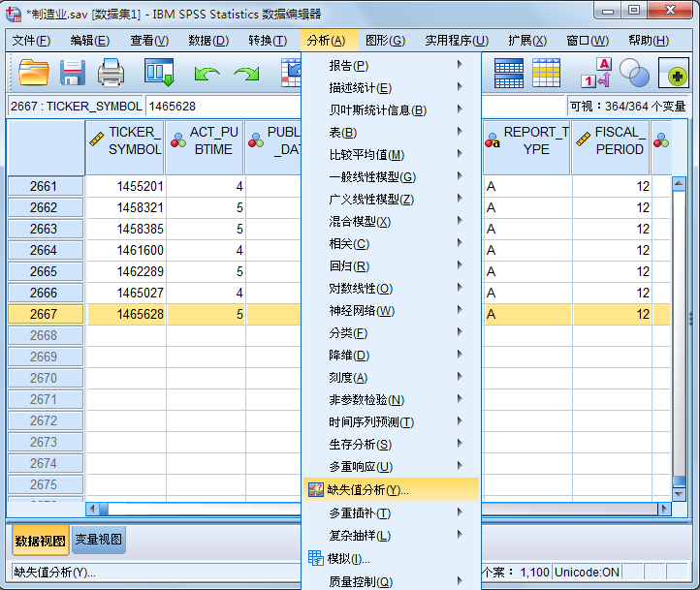Screen dimensions: 700x590
Task: Click the REPORT_TYPE column header
Action: 526,147
